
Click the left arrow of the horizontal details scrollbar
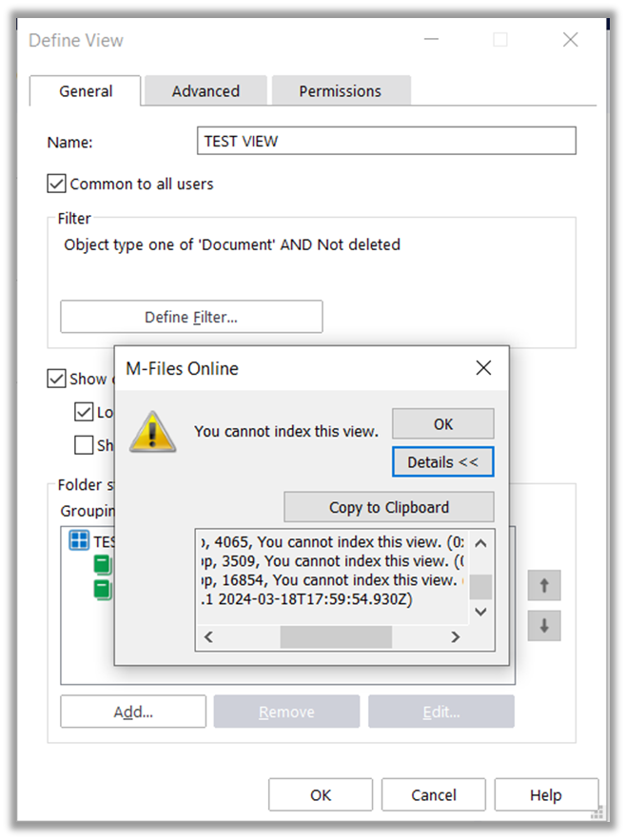pyautogui.click(x=209, y=637)
